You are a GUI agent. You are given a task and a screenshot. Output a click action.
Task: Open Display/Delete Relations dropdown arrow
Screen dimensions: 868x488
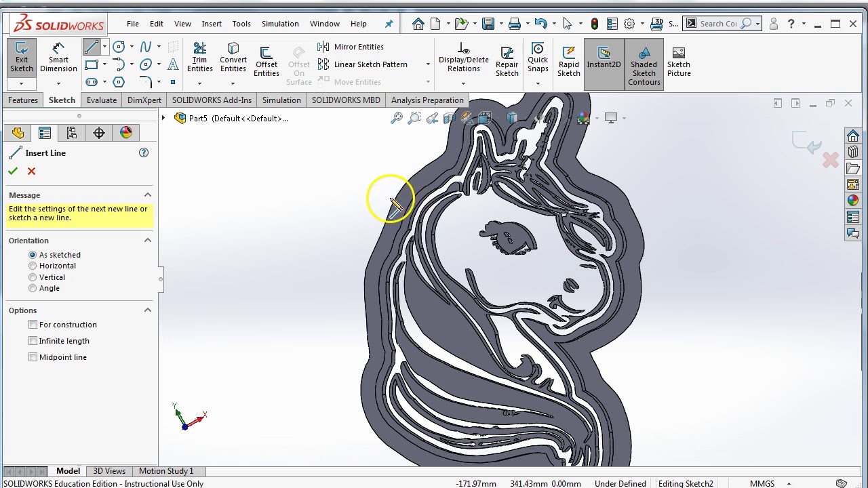[463, 83]
